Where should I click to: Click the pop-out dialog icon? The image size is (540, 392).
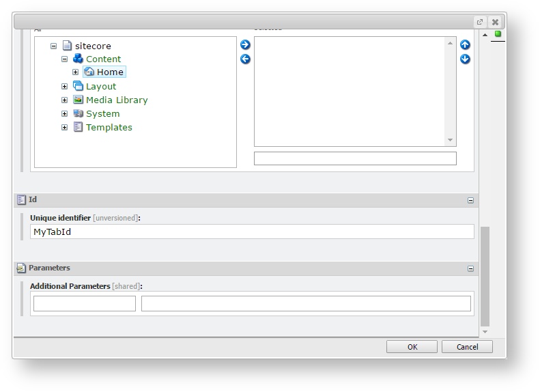coord(480,22)
